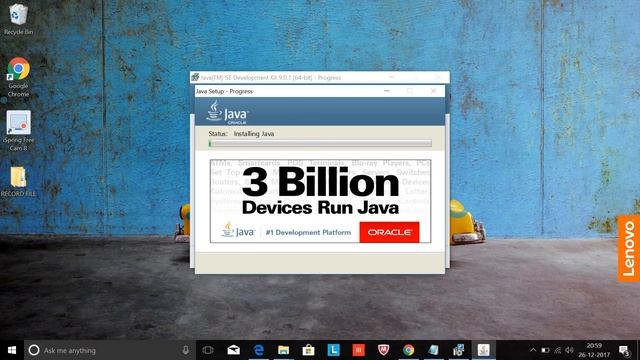640x360 pixels.
Task: Open the Google Chrome desktop shortcut
Action: pyautogui.click(x=18, y=77)
